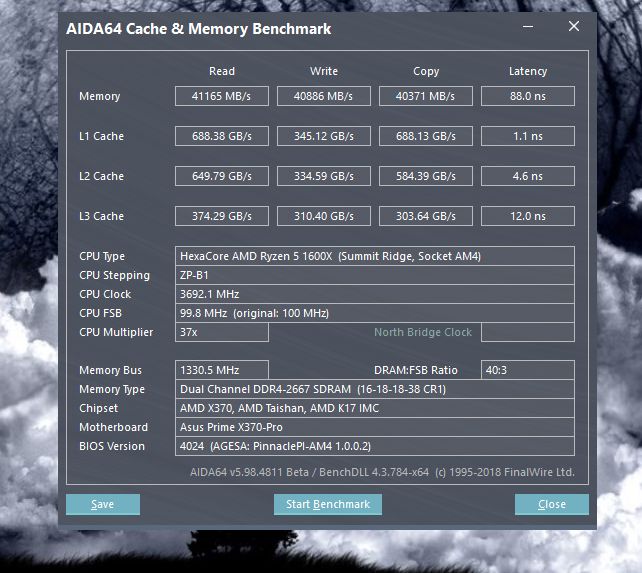Click L3 Cache read 374.29 GB/s

point(222,216)
